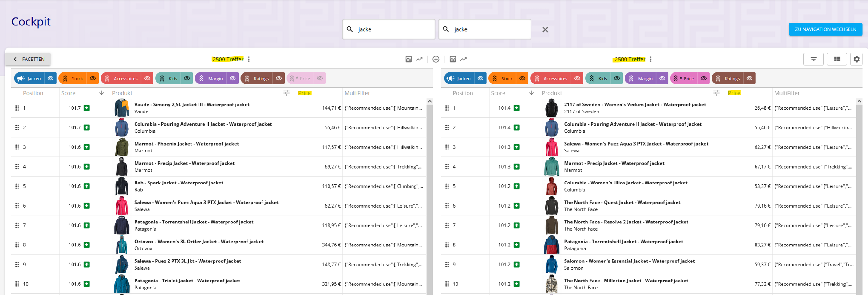This screenshot has width=868, height=295.
Task: Open the trend chart icon in left panel
Action: [x=419, y=59]
